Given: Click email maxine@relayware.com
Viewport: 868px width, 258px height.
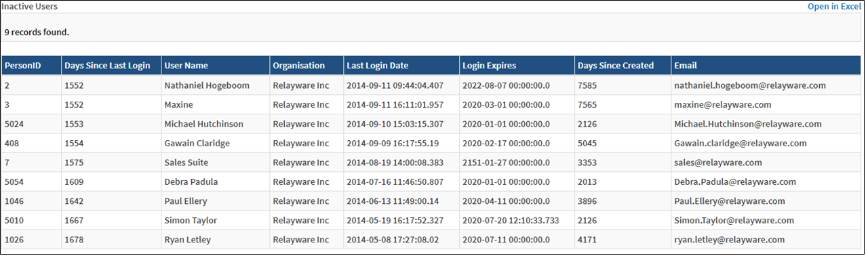Looking at the screenshot, I should pyautogui.click(x=723, y=105).
